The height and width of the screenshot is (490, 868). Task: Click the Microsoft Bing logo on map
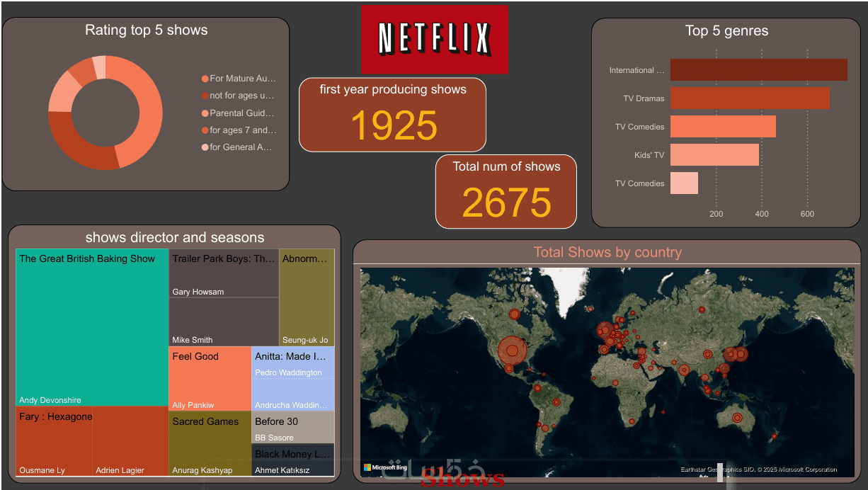tap(385, 467)
